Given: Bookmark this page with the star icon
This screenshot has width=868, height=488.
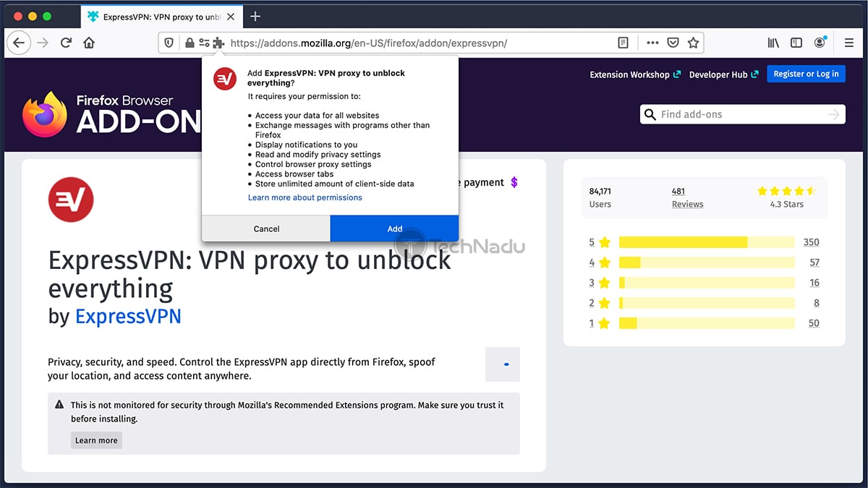Looking at the screenshot, I should point(693,43).
